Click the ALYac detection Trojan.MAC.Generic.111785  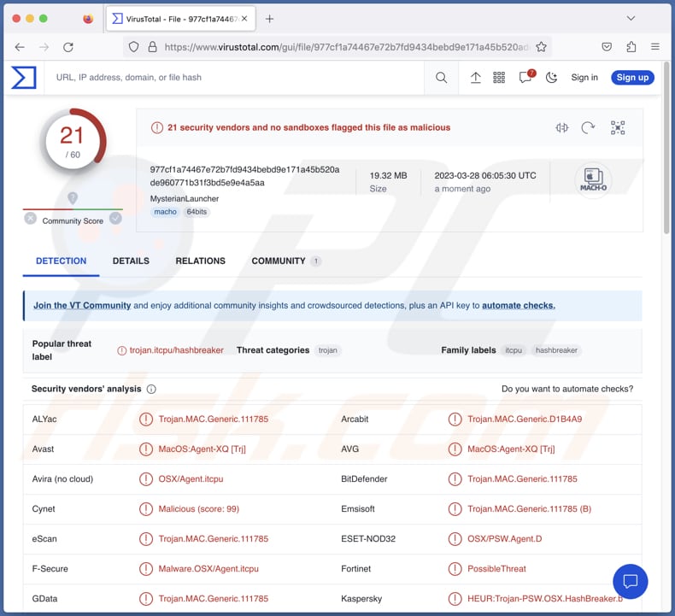coord(213,419)
